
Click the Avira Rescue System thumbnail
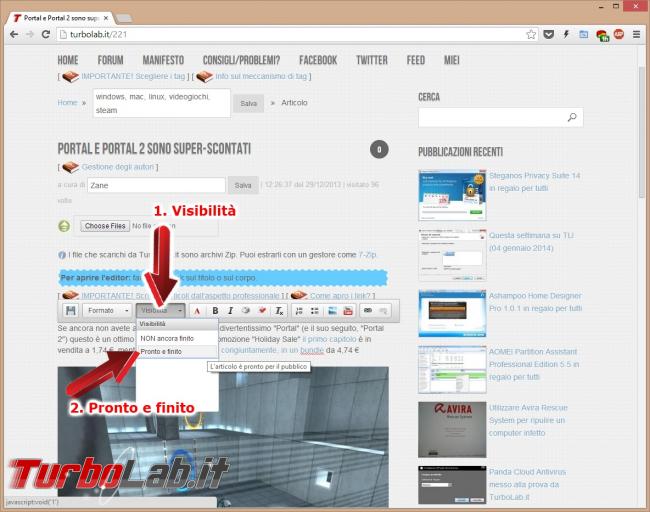tap(452, 429)
